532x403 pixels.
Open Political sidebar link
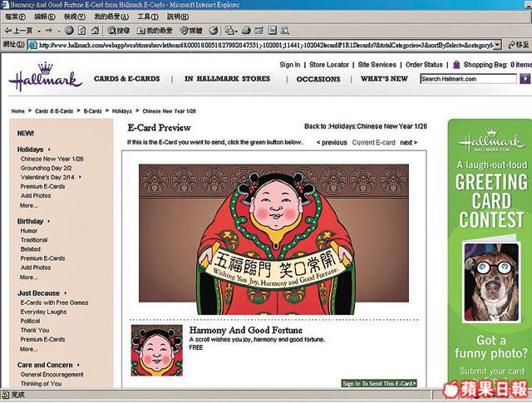click(x=30, y=321)
